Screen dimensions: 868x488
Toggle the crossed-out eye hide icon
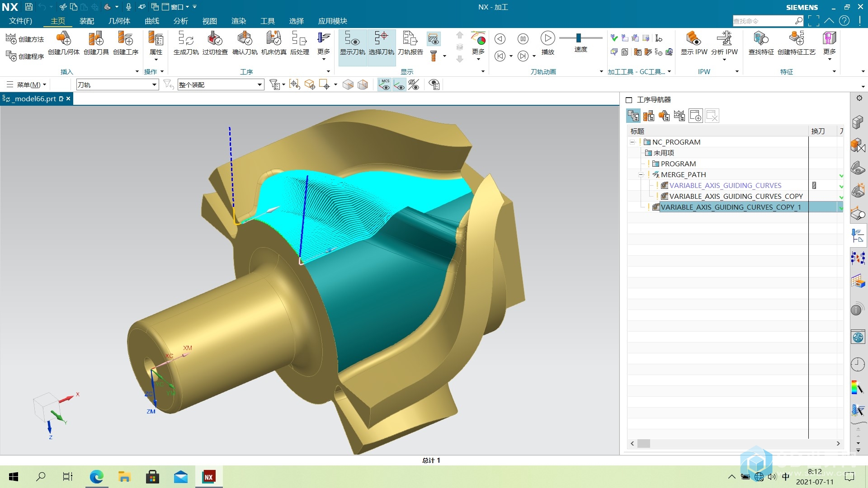point(414,84)
